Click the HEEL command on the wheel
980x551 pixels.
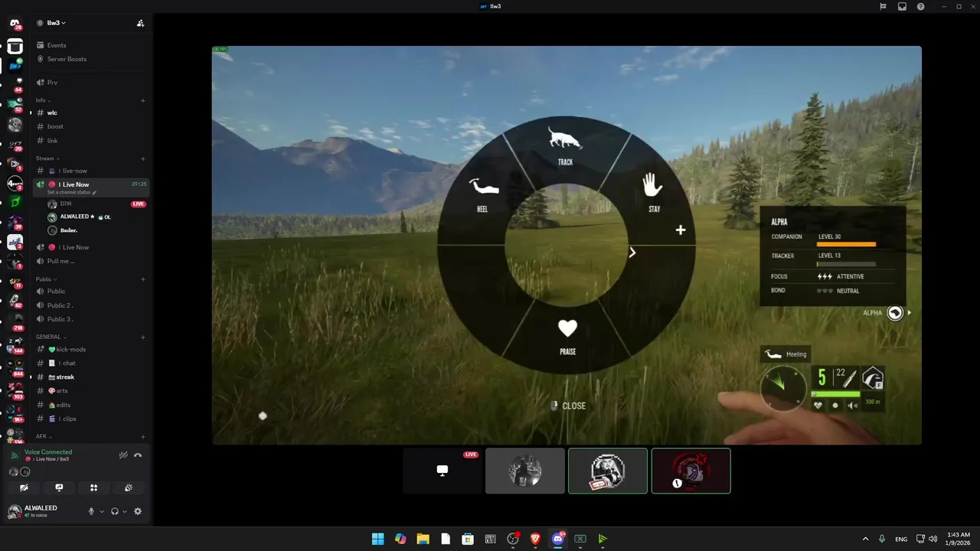(482, 195)
